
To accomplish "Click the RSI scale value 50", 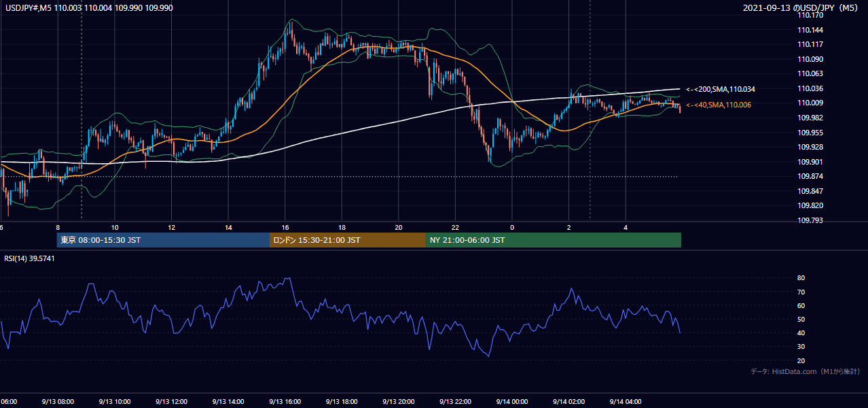I will pos(801,319).
